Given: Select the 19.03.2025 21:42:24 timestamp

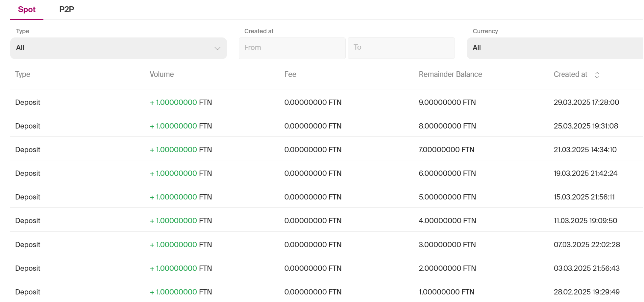Looking at the screenshot, I should [x=585, y=174].
